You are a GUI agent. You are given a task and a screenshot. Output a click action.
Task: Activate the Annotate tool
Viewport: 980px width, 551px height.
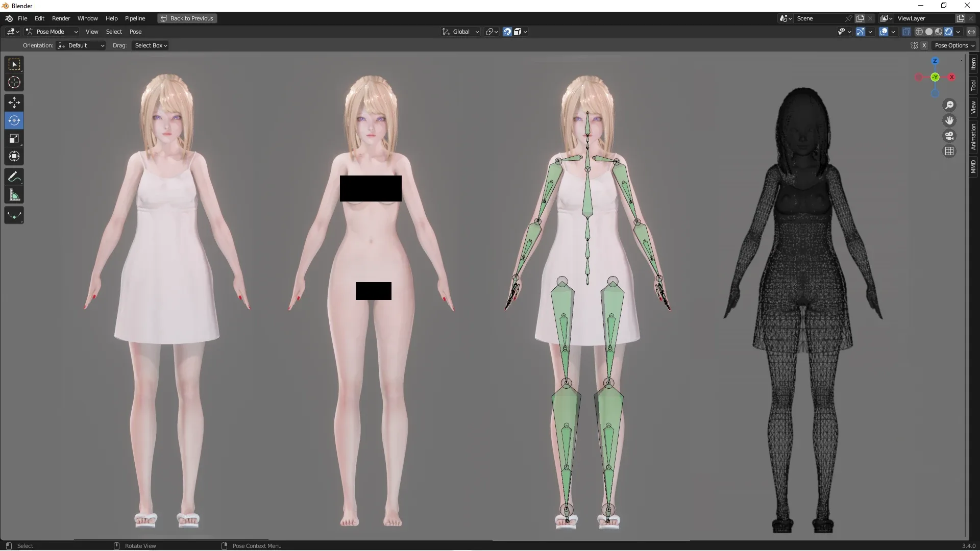(x=14, y=177)
